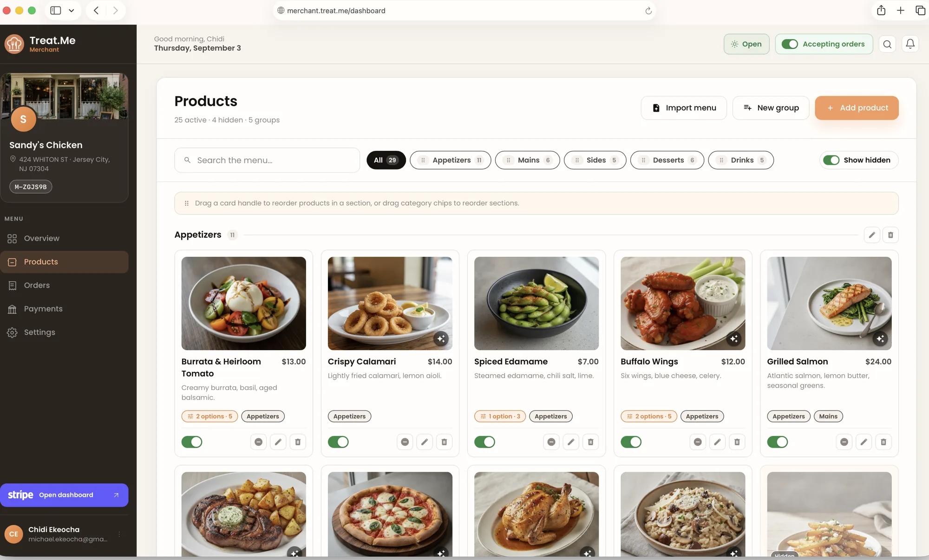Expand 2 options chip on Burrata card
929x560 pixels.
(x=209, y=417)
